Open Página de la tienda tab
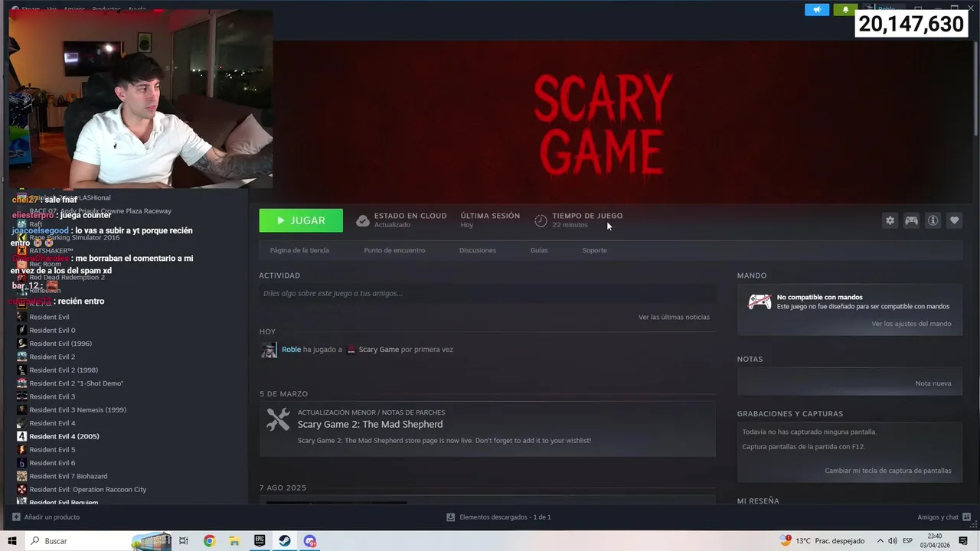 point(299,250)
